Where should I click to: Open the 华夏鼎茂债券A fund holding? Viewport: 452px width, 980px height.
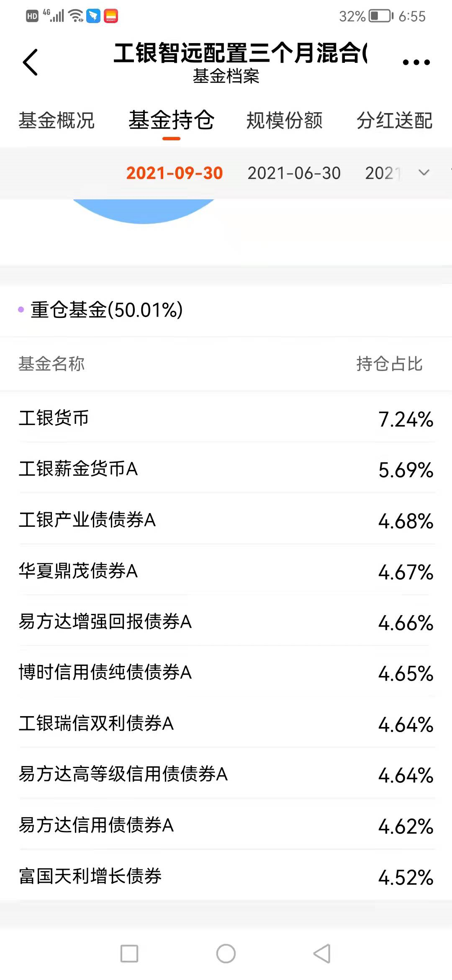[226, 571]
